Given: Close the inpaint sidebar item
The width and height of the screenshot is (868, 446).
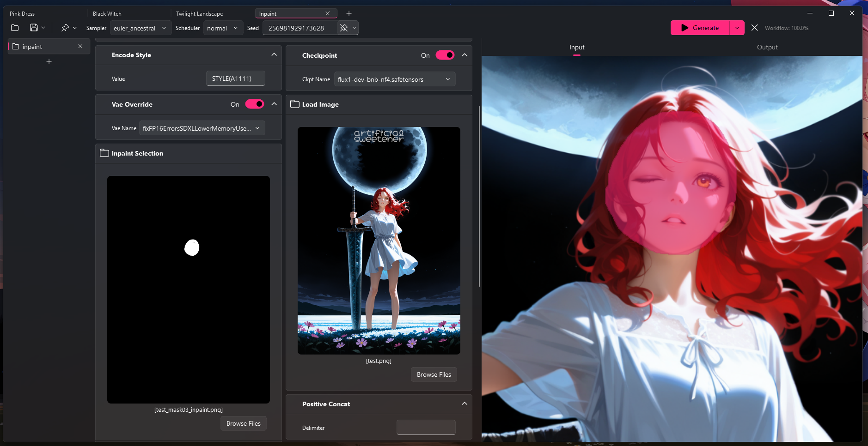Looking at the screenshot, I should click(80, 46).
